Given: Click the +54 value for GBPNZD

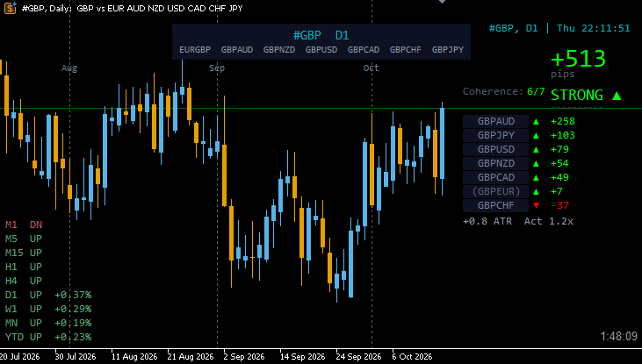Looking at the screenshot, I should click(559, 163).
